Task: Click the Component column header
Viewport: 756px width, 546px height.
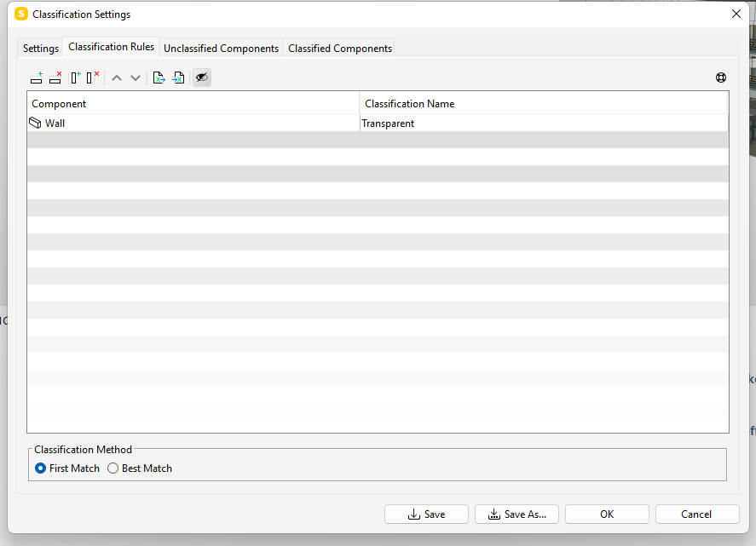Action: (x=193, y=104)
